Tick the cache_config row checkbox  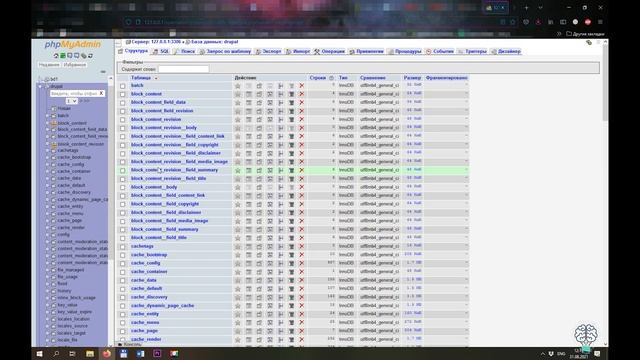(x=122, y=264)
